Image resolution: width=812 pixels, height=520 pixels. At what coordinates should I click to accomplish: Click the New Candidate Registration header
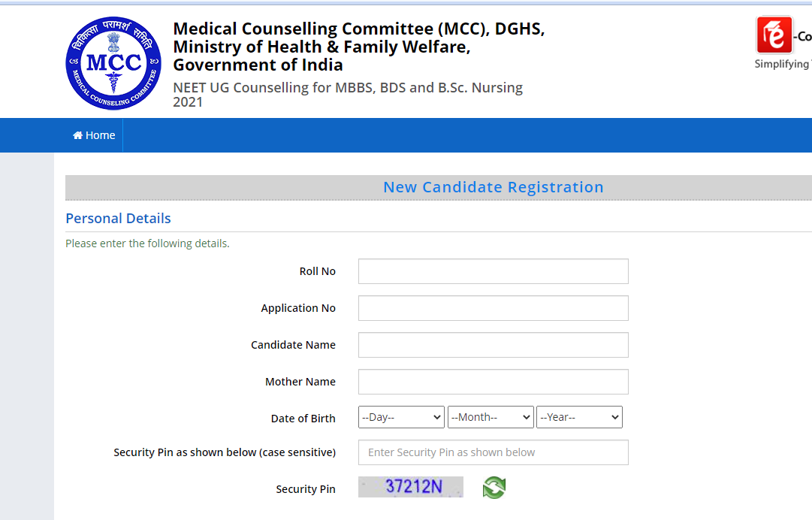[x=493, y=187]
